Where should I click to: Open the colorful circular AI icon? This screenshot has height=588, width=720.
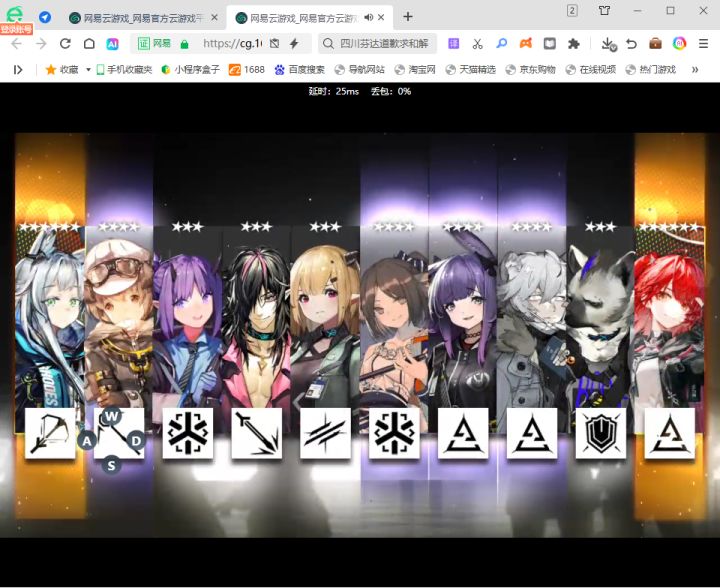pos(680,44)
